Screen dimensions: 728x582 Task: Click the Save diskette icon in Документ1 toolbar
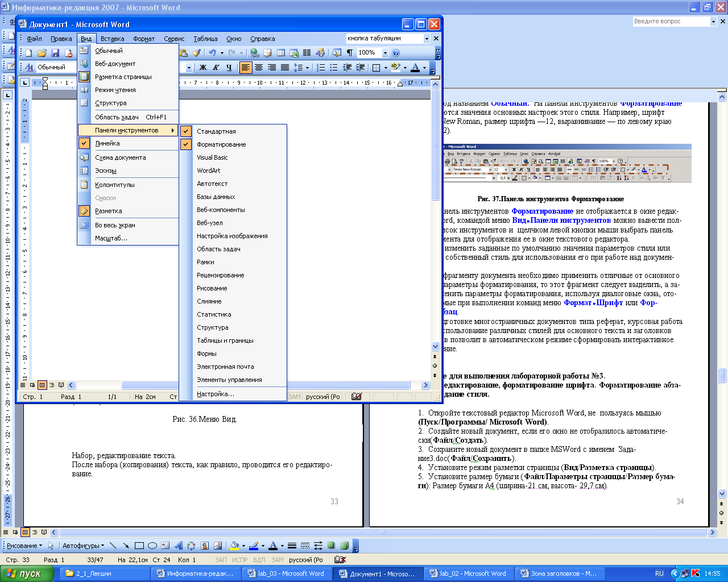55,53
